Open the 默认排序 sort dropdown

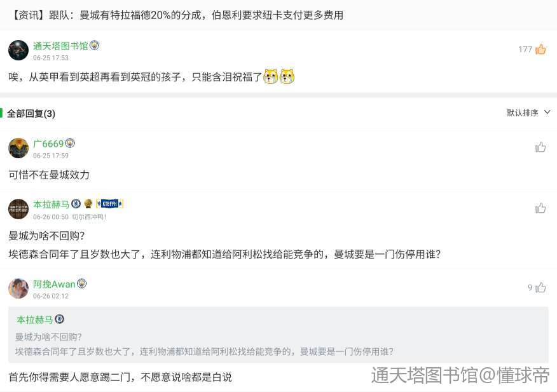tap(528, 113)
